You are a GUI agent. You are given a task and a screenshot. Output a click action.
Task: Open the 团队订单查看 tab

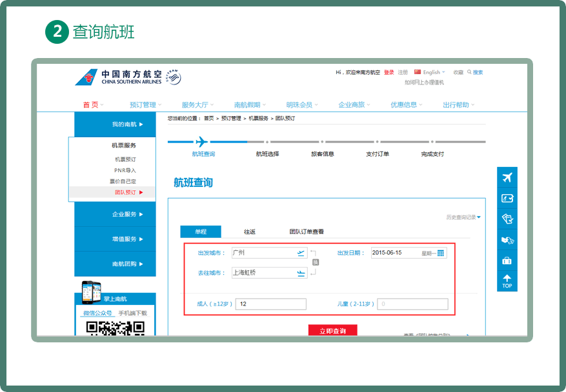pos(307,231)
